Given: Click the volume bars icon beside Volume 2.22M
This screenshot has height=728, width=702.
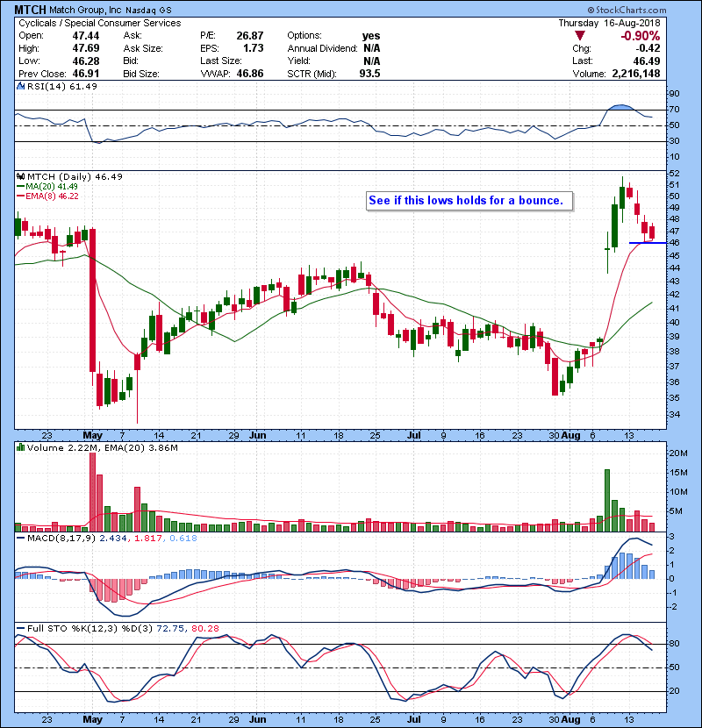Looking at the screenshot, I should (x=20, y=447).
